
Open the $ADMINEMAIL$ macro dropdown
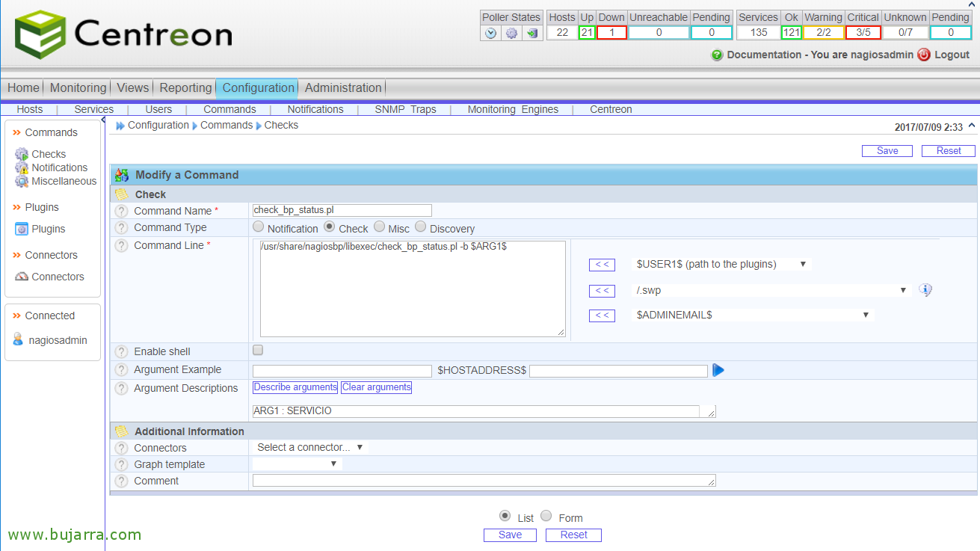coord(753,315)
